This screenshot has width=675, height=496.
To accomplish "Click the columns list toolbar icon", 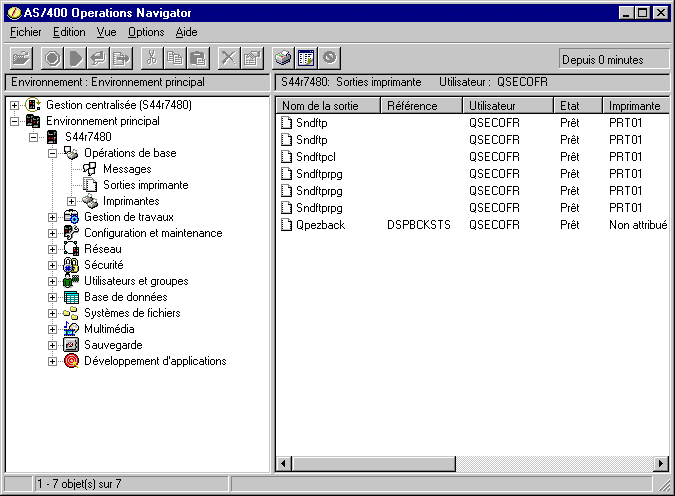I will coord(306,58).
